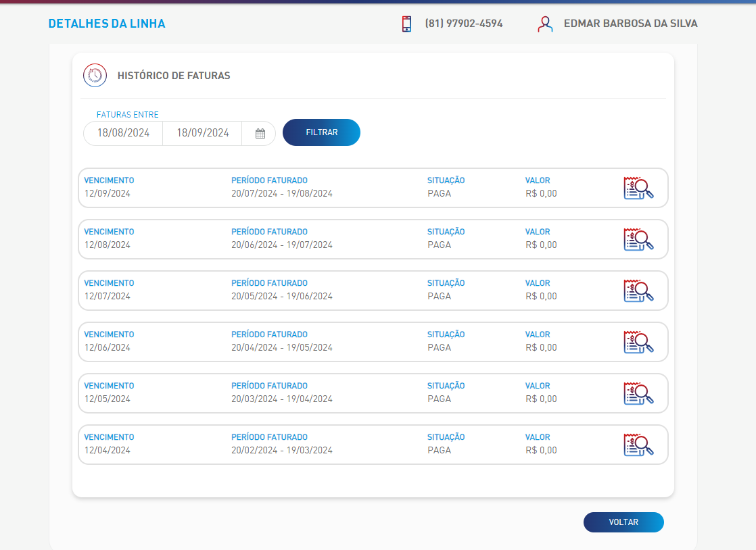Viewport: 756px width, 550px height.
Task: Select the end date field 18/09/2024
Action: 202,133
